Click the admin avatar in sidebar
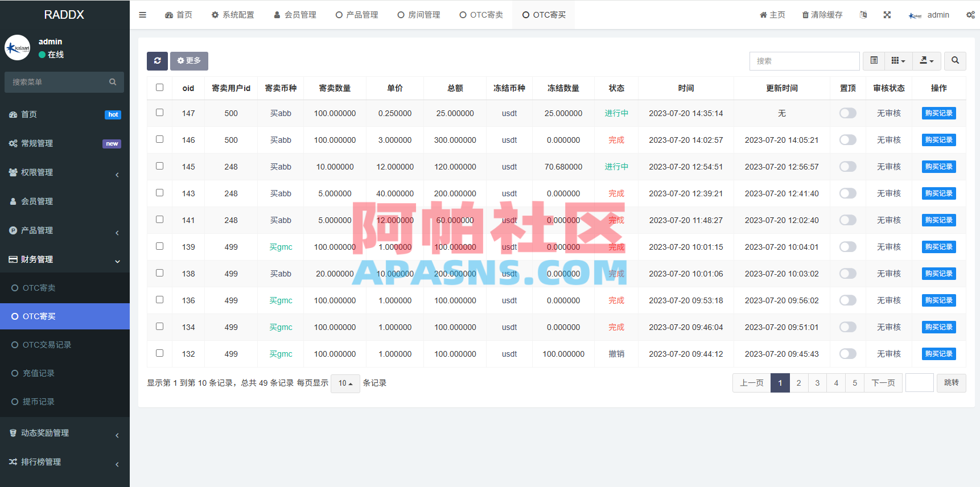Viewport: 980px width, 487px height. pos(18,48)
